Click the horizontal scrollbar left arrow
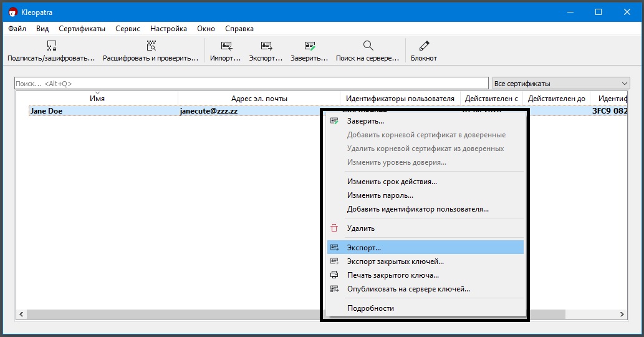Screen dimensions: 644x337 tap(21, 314)
